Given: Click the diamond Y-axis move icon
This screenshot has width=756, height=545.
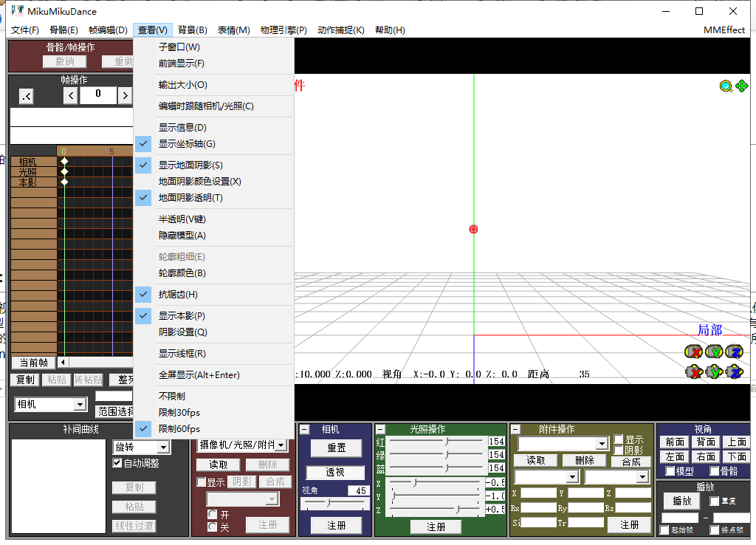Looking at the screenshot, I should 715,372.
